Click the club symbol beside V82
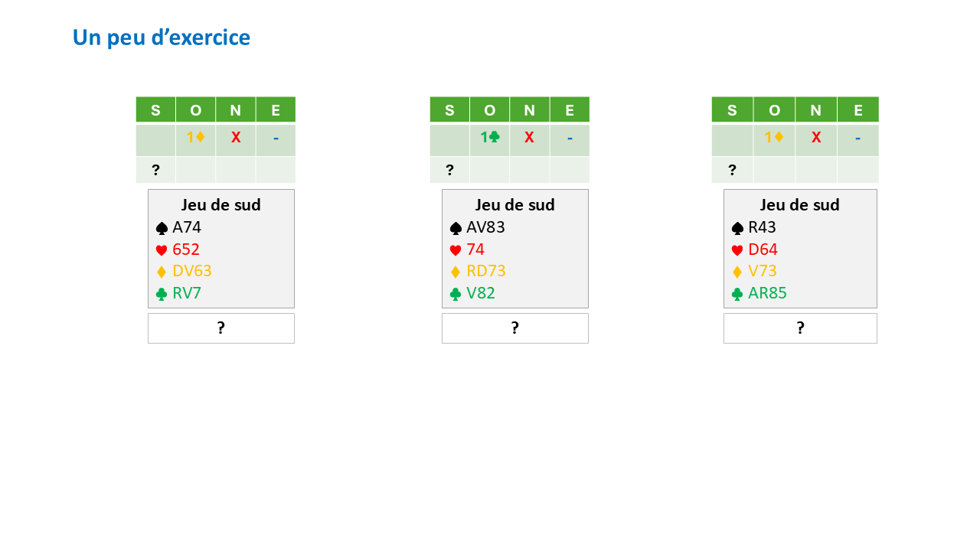 coord(456,294)
